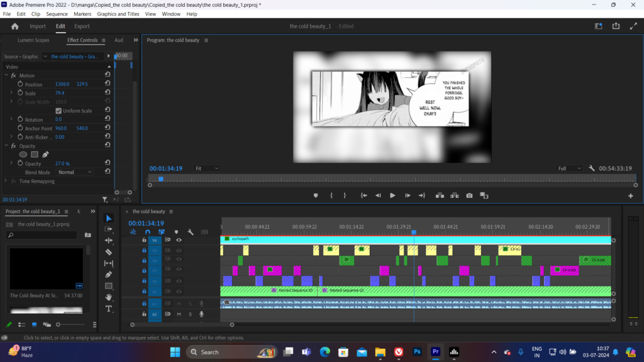The image size is (644, 362).
Task: Switch to Lumetri Scopes tab
Action: (33, 40)
